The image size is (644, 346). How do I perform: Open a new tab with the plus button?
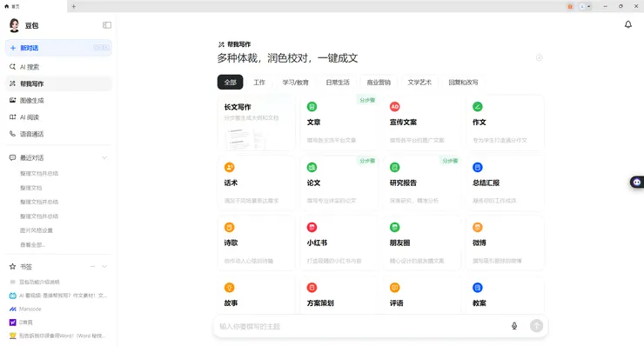pyautogui.click(x=73, y=6)
